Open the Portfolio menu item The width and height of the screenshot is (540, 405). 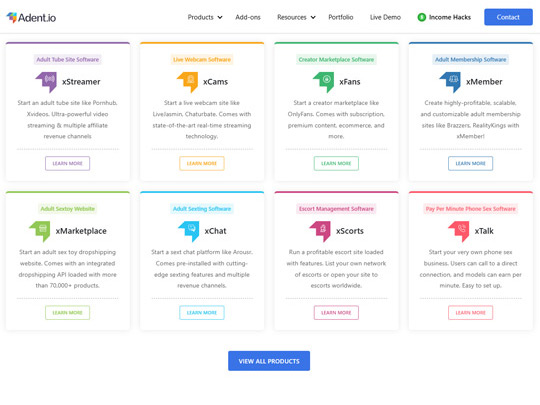(341, 17)
